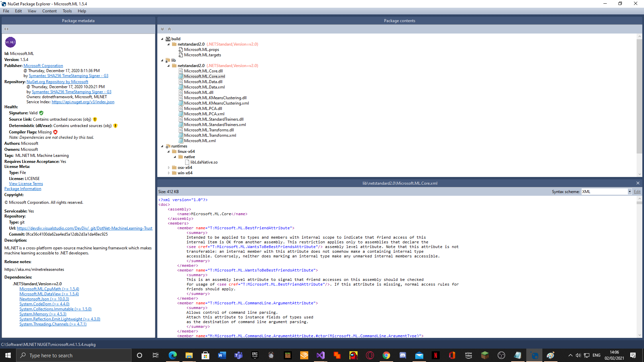Click the Edit link beside Syntax scheme
Viewport: 644px width, 362px height.
(637, 192)
